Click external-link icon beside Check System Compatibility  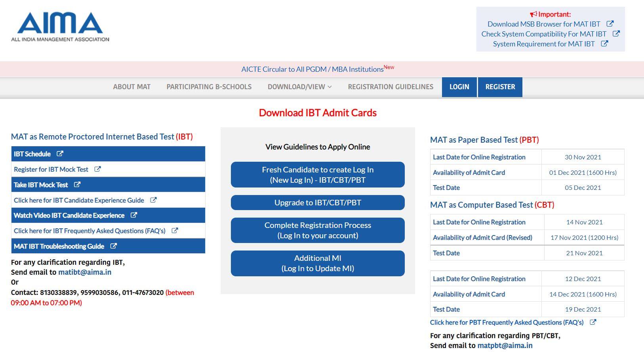(616, 34)
